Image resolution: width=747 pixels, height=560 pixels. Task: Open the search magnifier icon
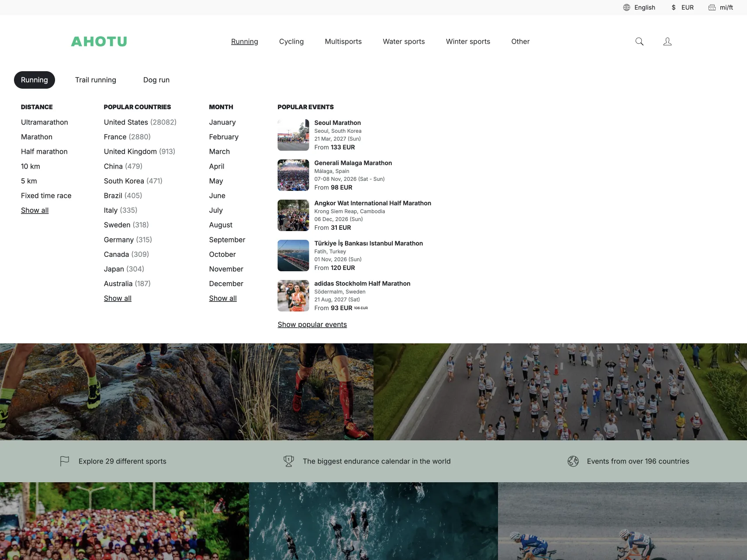click(639, 41)
